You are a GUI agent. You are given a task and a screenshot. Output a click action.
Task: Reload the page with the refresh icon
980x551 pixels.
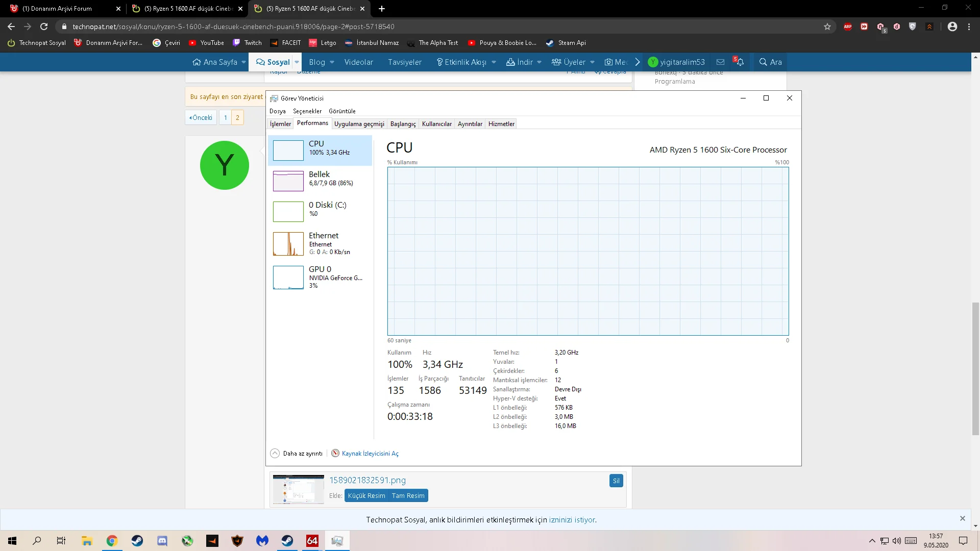tap(44, 27)
